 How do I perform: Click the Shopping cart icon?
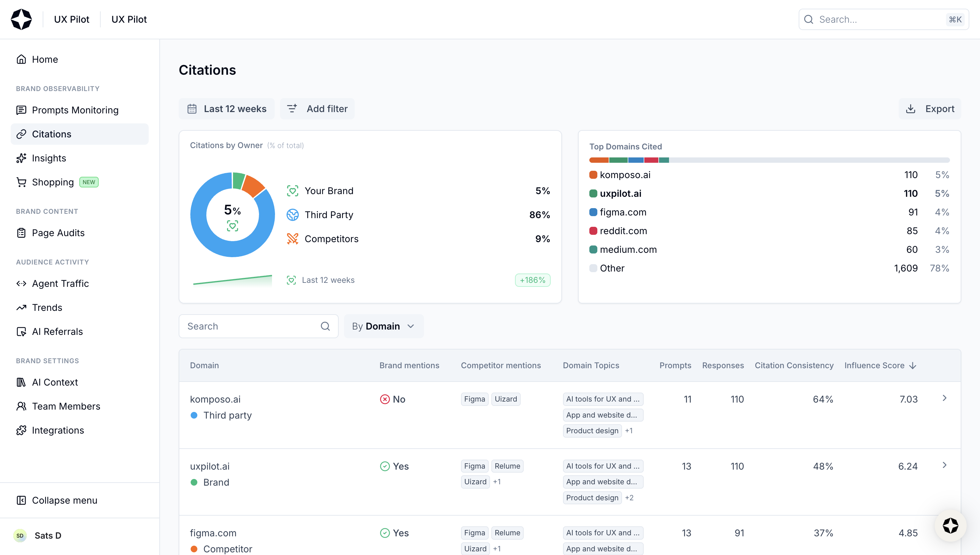click(21, 182)
